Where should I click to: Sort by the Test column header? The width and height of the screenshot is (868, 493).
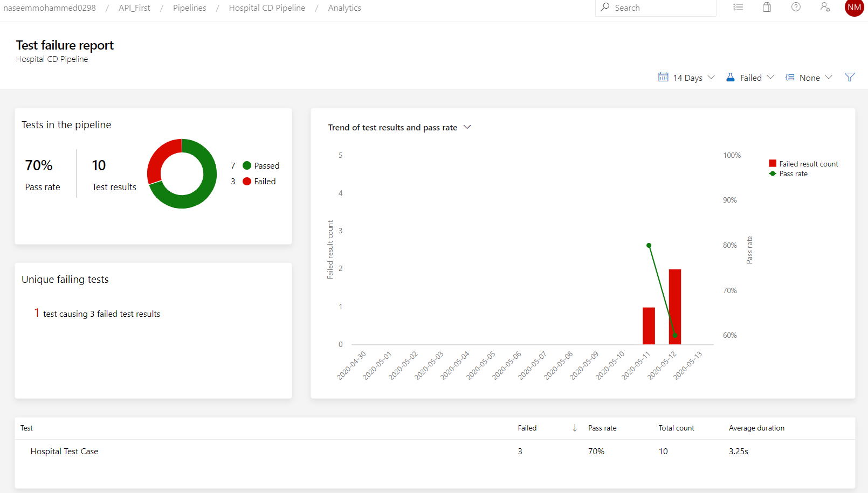point(26,428)
